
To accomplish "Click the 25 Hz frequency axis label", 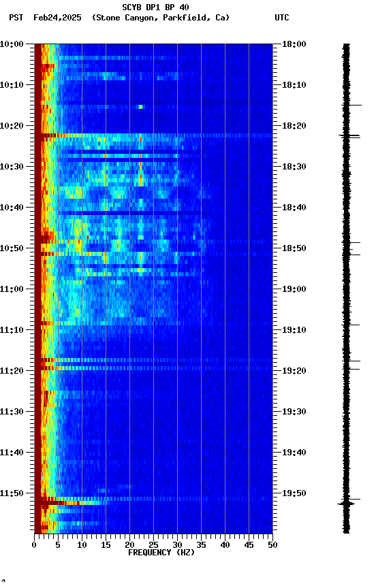I will coord(153,545).
